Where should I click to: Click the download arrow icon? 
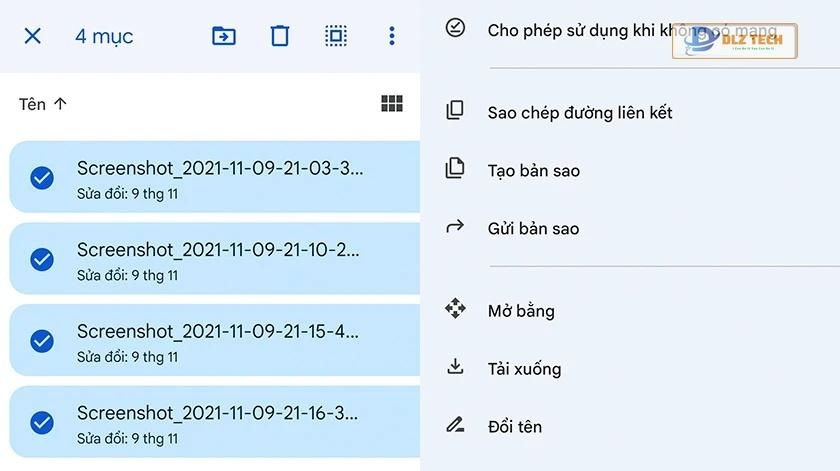click(x=455, y=367)
